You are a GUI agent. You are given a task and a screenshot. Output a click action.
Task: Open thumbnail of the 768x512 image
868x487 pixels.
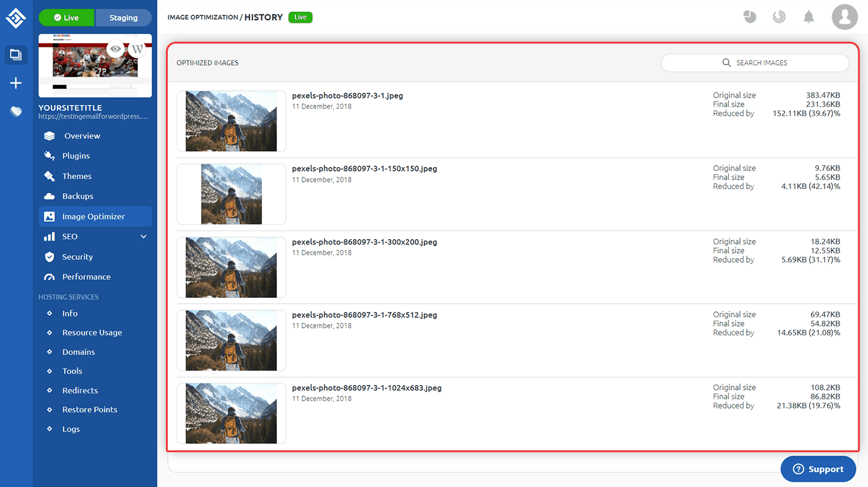click(232, 341)
